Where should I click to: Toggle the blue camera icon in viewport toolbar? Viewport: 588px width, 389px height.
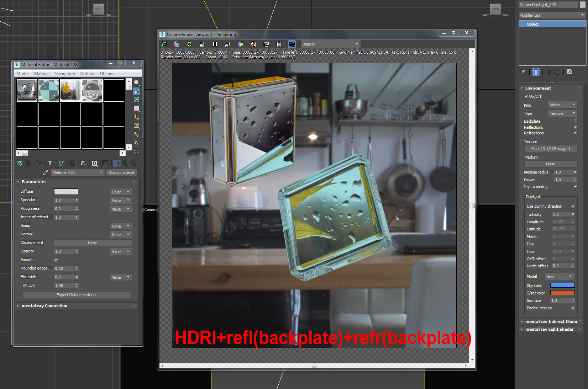(292, 44)
